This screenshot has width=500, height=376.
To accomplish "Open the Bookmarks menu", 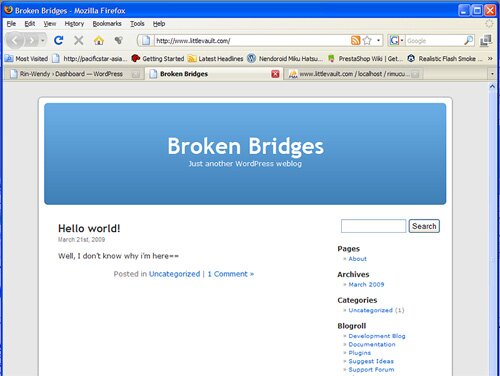I will (107, 24).
